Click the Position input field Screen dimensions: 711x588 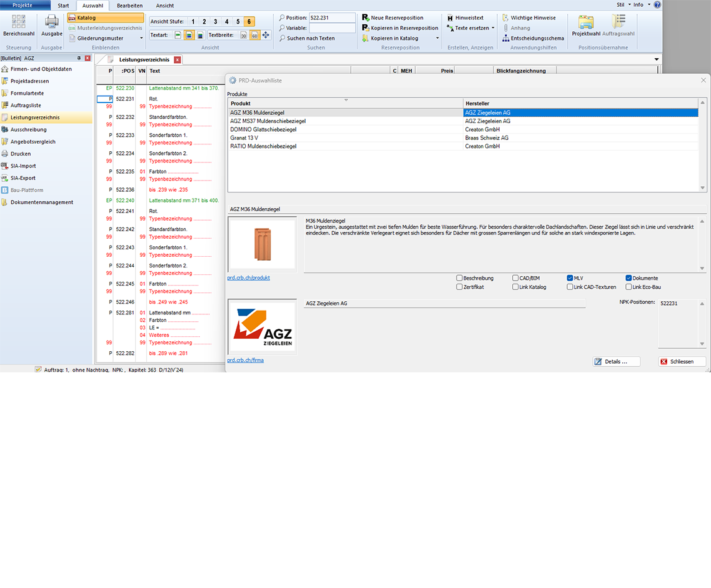click(332, 17)
